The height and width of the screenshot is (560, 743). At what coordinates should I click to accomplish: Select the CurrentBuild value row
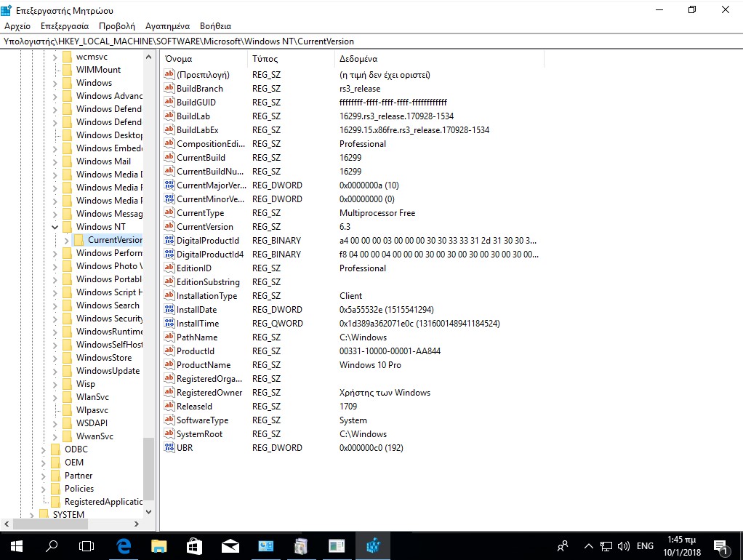[352, 157]
